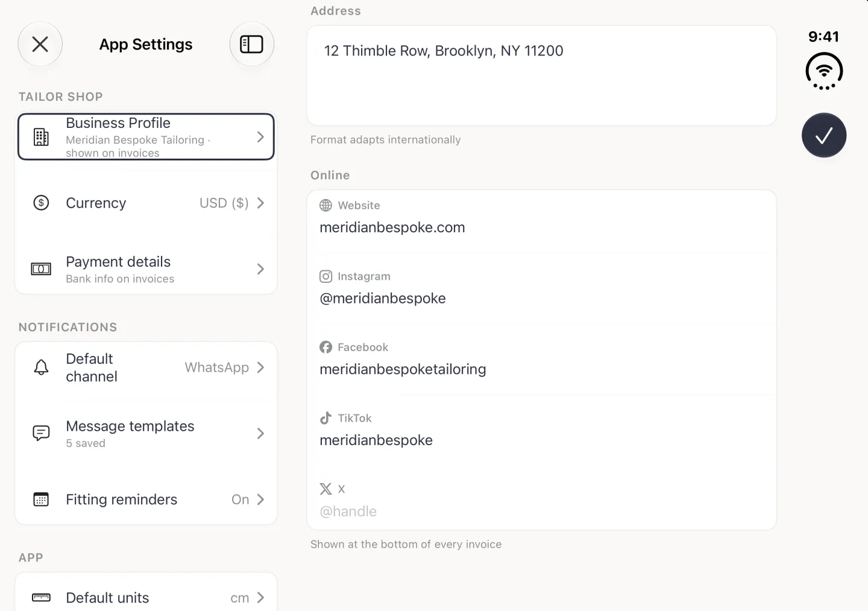Viewport: 868px width, 611px height.
Task: Open the Business Profile settings item
Action: pyautogui.click(x=146, y=137)
